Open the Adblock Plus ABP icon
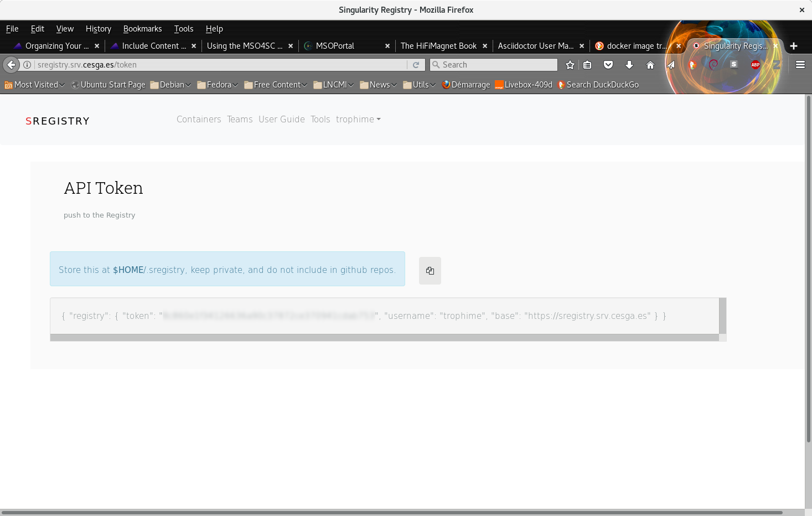The width and height of the screenshot is (812, 516). coord(756,65)
